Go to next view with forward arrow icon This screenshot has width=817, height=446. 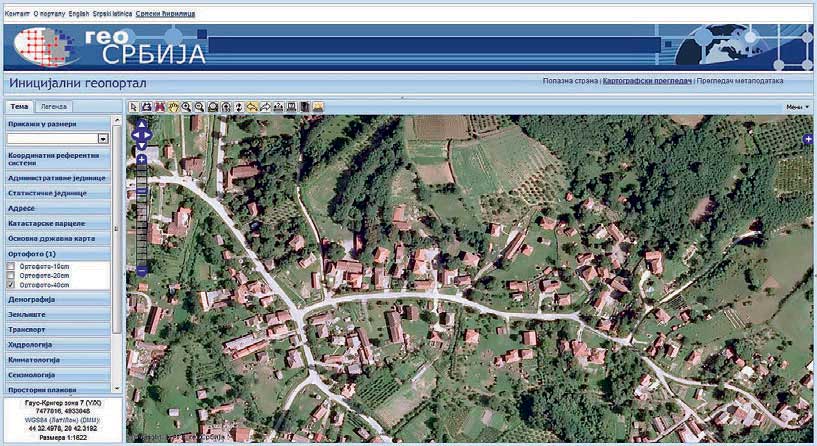pyautogui.click(x=265, y=107)
